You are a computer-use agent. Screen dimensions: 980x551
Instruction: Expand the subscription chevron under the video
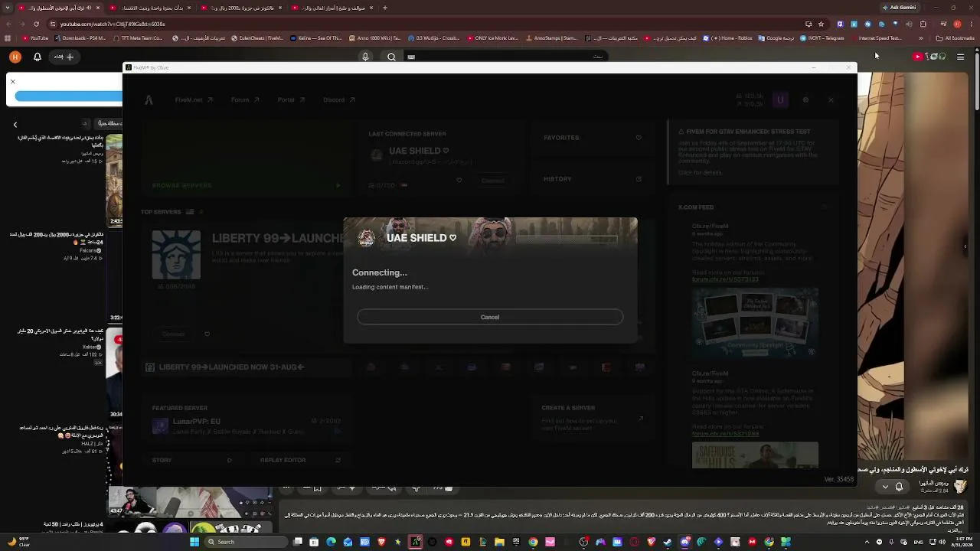[x=886, y=487]
